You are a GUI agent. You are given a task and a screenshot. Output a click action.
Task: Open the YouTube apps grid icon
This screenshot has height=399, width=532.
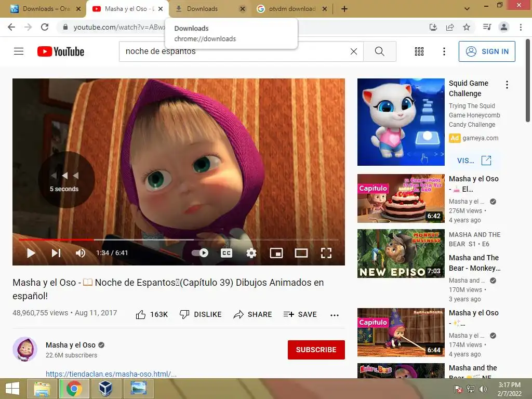(419, 51)
